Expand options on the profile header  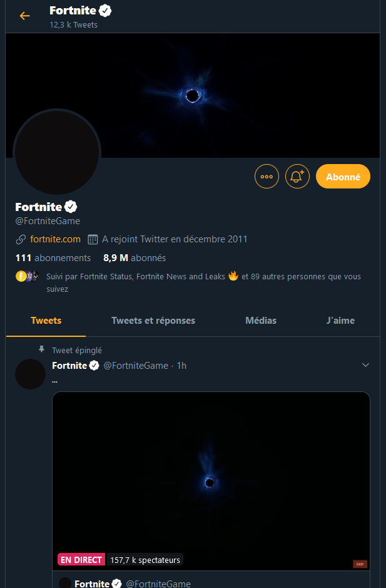[267, 176]
